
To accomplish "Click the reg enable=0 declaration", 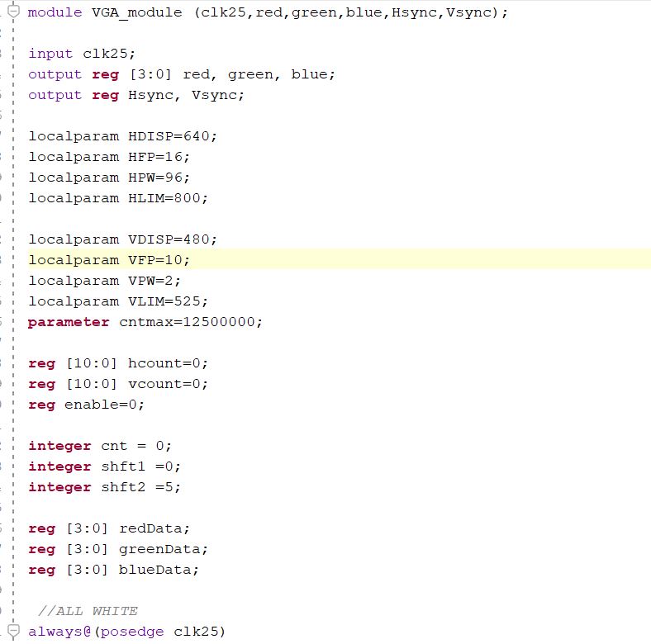I will pyautogui.click(x=87, y=405).
